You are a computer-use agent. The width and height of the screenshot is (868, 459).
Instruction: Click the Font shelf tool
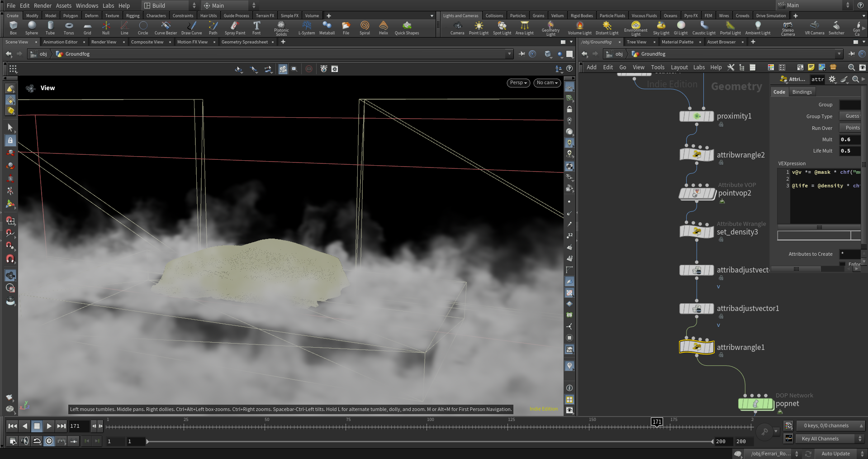point(256,28)
